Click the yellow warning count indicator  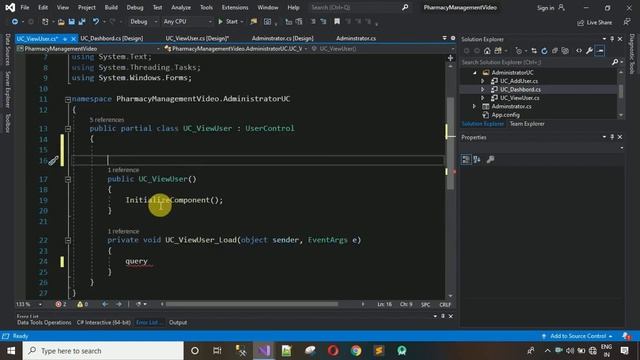[82, 304]
